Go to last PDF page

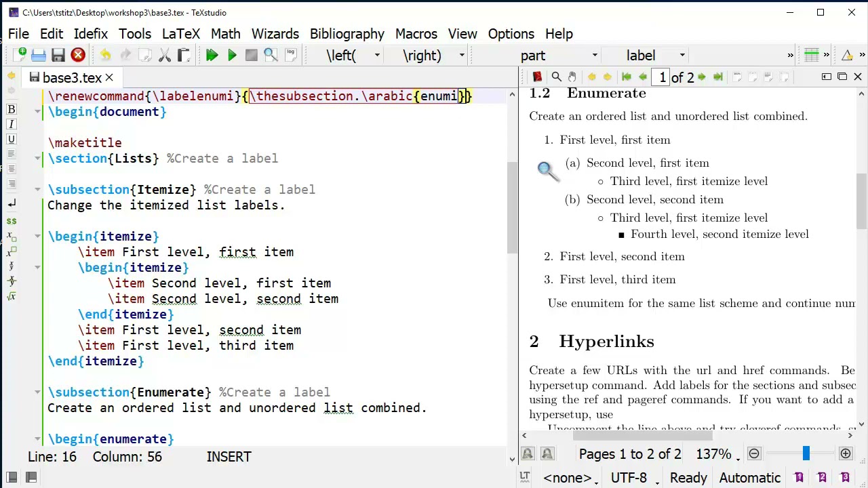(718, 77)
